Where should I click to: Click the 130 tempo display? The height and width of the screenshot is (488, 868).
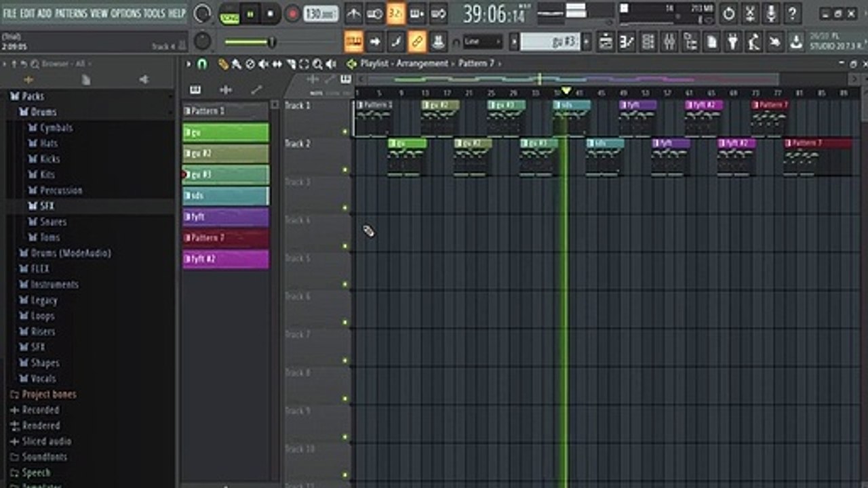pyautogui.click(x=321, y=14)
